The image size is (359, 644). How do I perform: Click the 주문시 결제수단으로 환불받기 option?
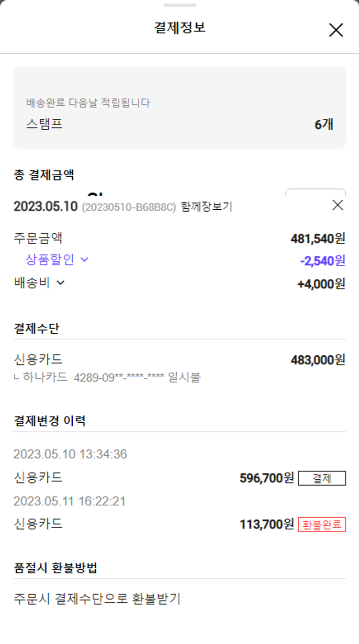click(97, 599)
